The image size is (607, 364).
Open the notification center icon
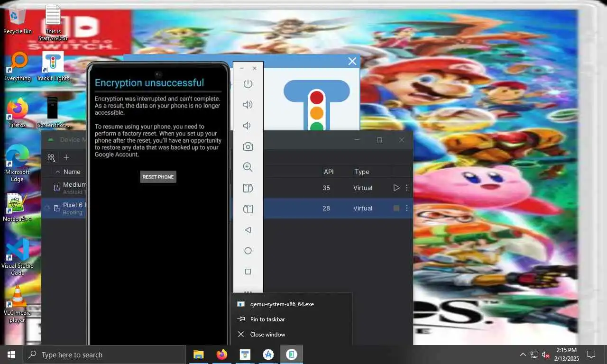click(x=591, y=355)
